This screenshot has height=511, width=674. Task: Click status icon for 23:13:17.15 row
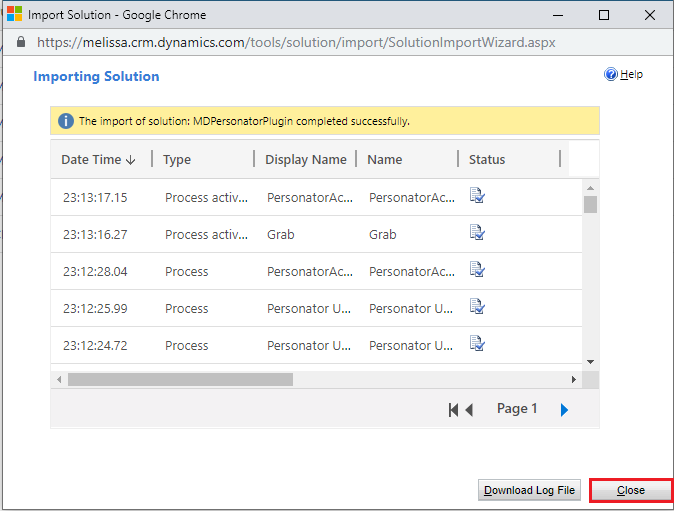coord(477,197)
